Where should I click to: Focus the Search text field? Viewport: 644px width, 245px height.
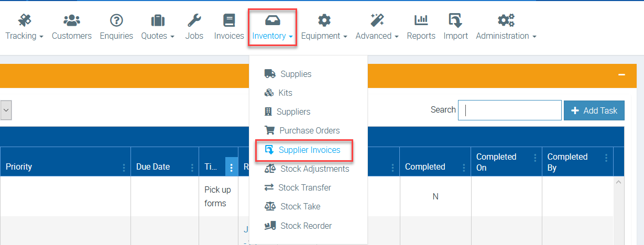509,110
